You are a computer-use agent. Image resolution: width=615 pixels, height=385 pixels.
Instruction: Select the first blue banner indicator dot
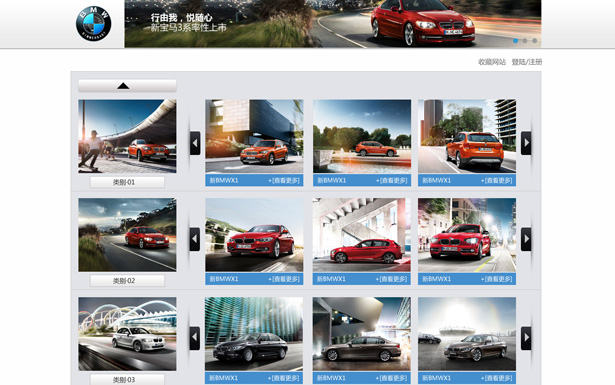tap(515, 40)
